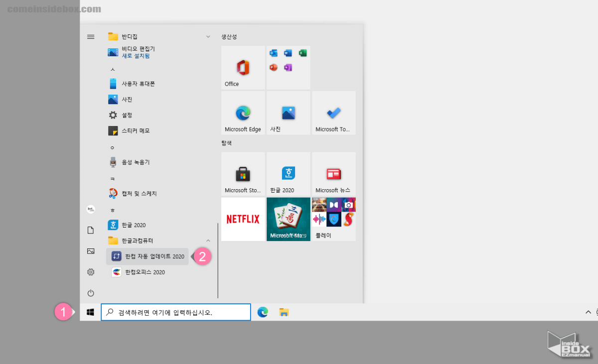This screenshot has height=364, width=598.
Task: Click the 탐색 group header
Action: [227, 143]
